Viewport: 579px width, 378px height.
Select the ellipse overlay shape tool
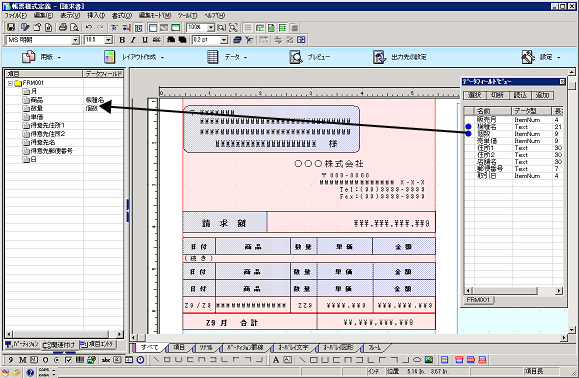(417, 360)
